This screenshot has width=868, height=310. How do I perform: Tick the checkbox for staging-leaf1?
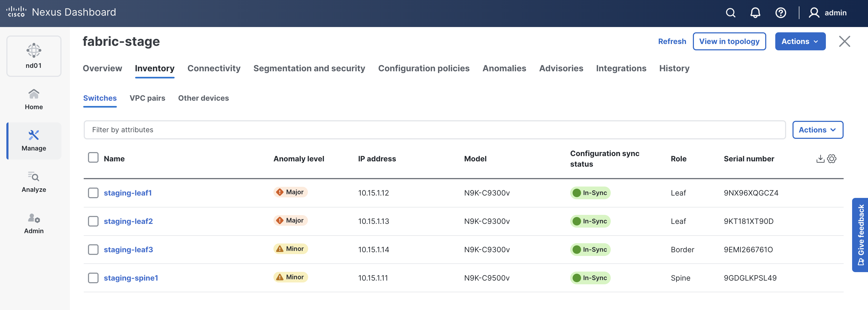coord(93,193)
